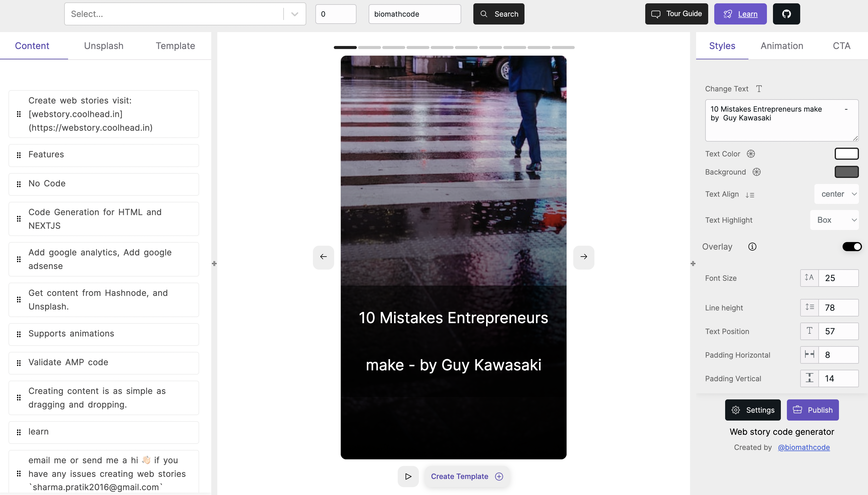Click the left panel resize handle
The height and width of the screenshot is (495, 868).
[214, 264]
